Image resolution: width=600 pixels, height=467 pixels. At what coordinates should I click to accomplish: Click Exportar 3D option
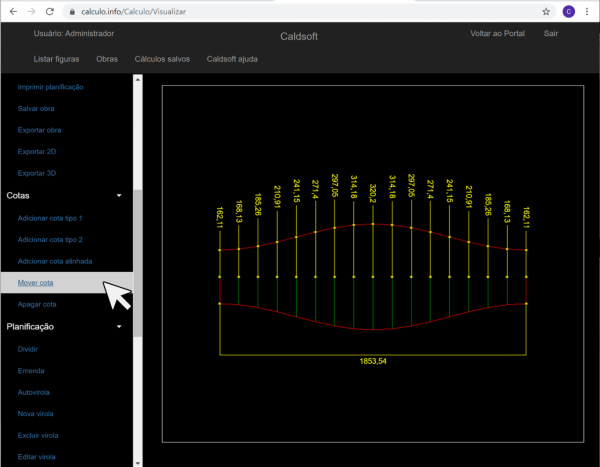tap(38, 173)
